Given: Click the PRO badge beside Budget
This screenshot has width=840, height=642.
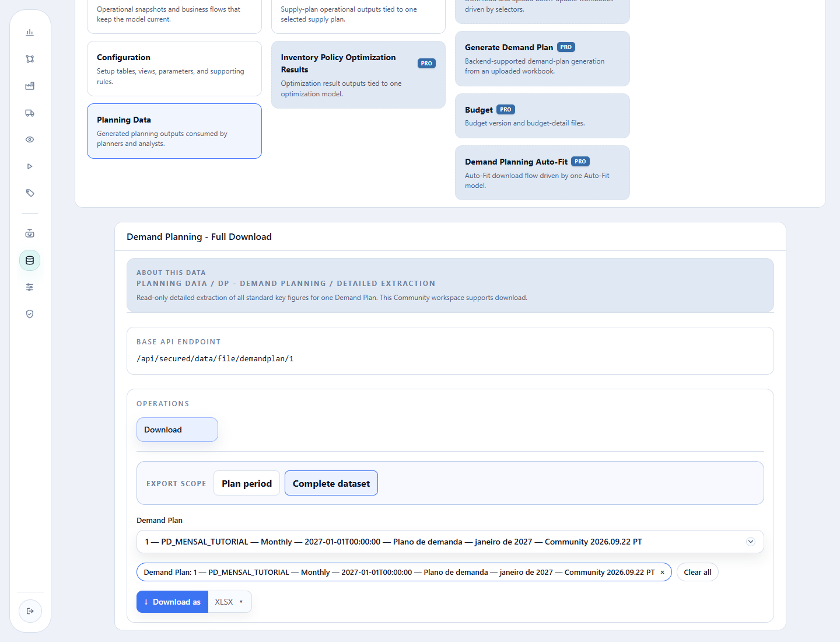Looking at the screenshot, I should [x=506, y=110].
